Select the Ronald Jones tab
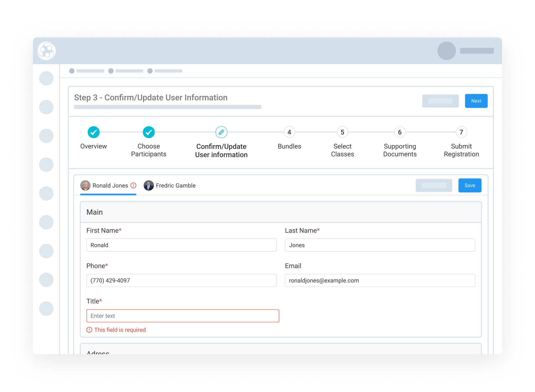Screen dimensions: 535x392 108,186
